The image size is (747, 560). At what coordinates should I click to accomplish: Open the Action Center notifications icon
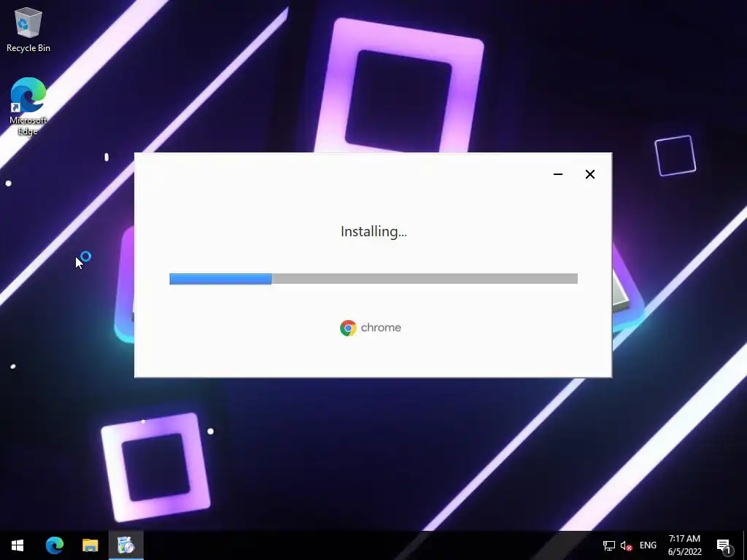[724, 545]
